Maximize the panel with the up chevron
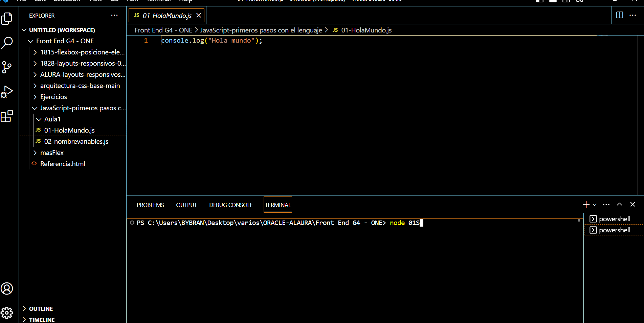Viewport: 644px width, 323px height. coord(619,204)
